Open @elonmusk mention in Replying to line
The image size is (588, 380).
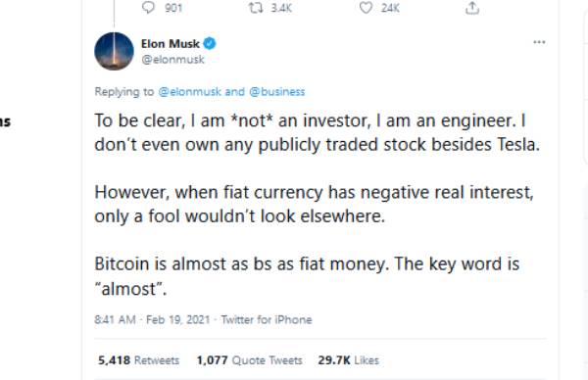pos(190,92)
